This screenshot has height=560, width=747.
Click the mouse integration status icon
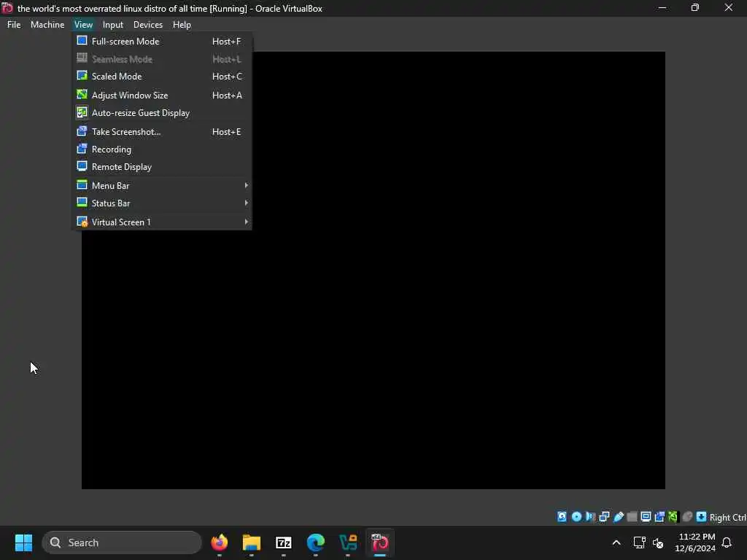(687, 517)
